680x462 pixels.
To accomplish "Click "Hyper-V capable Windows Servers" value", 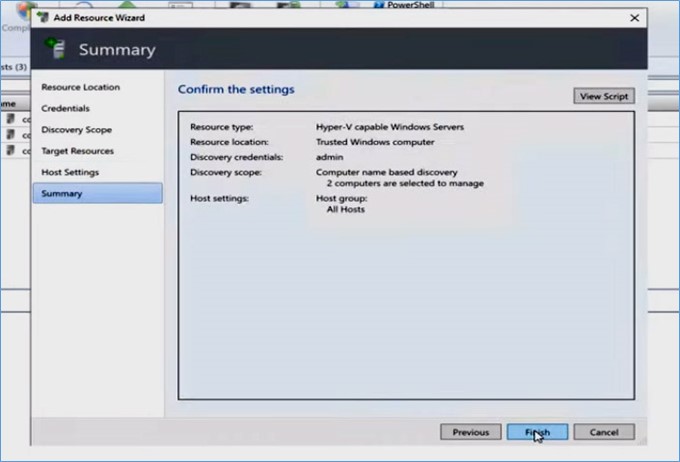I will [x=390, y=127].
